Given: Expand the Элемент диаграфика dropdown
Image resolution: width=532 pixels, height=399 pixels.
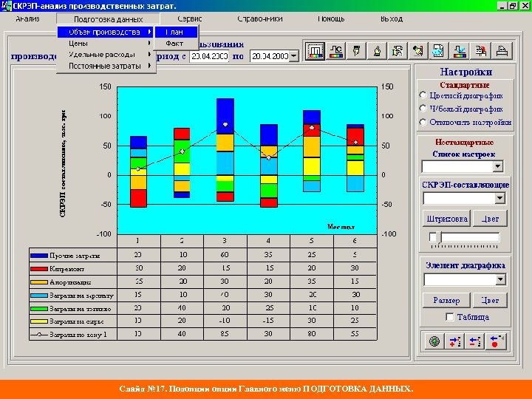Looking at the screenshot, I should (501, 279).
